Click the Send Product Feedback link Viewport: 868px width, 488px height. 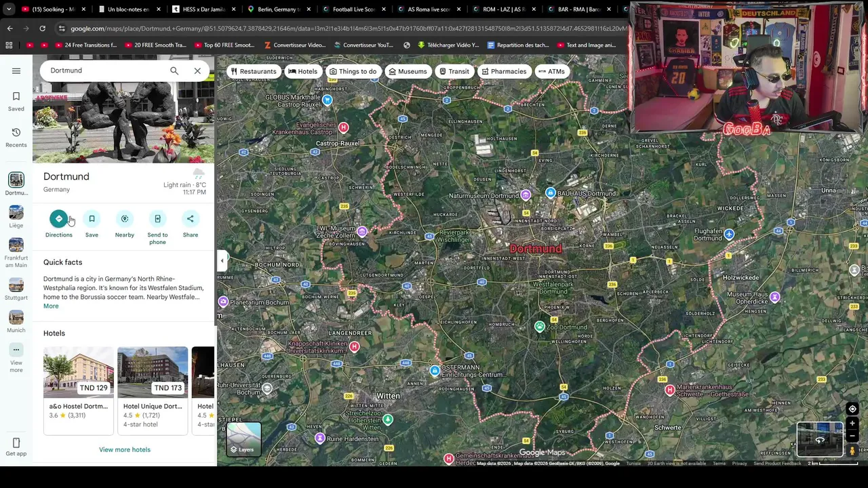[777, 464]
